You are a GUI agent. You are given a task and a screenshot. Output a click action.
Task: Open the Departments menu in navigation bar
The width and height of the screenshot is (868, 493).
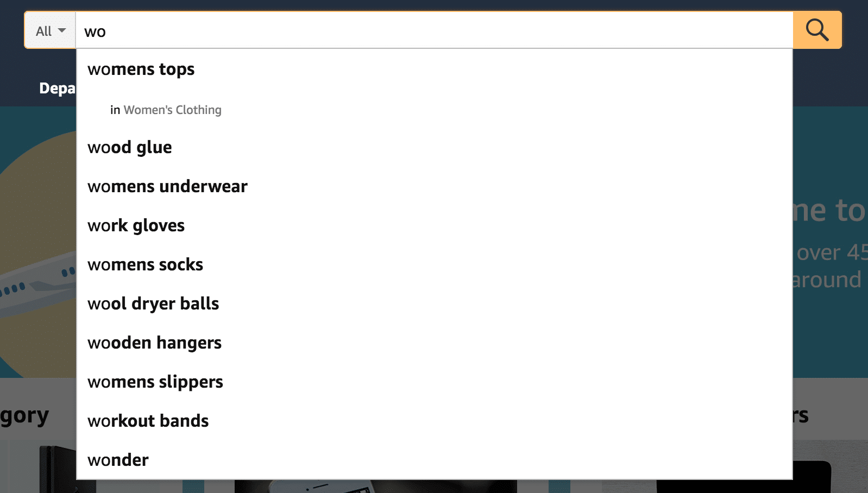(57, 88)
